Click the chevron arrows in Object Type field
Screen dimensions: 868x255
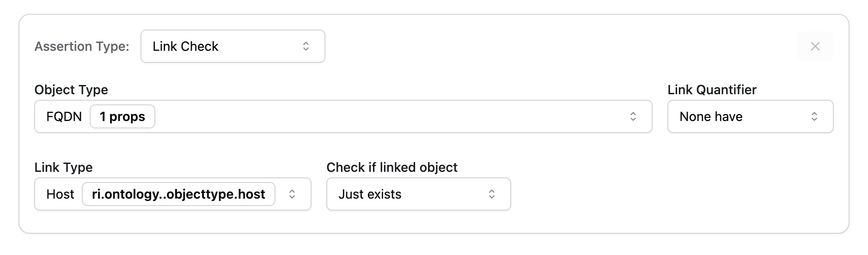click(x=633, y=116)
